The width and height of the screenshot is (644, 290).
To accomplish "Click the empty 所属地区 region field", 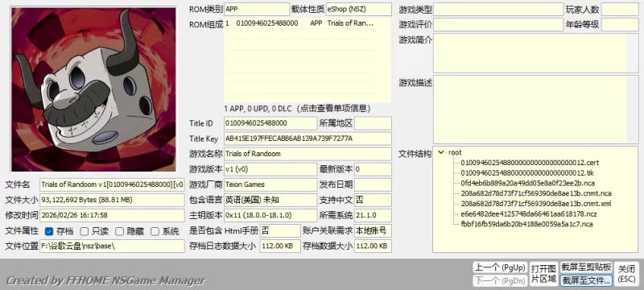I will [x=373, y=123].
